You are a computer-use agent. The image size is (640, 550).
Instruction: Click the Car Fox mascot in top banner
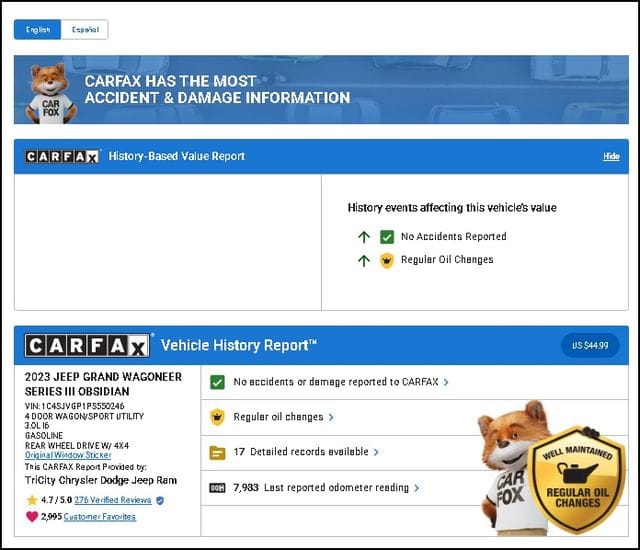(48, 93)
